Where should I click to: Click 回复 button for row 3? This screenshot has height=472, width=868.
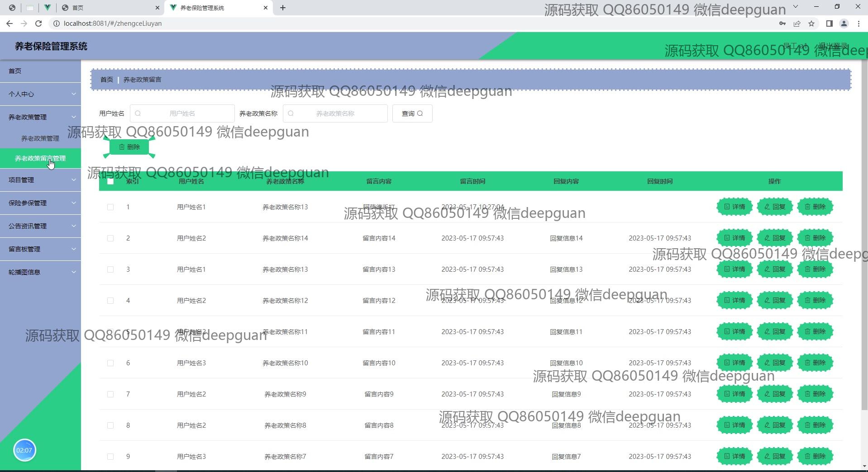click(x=774, y=269)
